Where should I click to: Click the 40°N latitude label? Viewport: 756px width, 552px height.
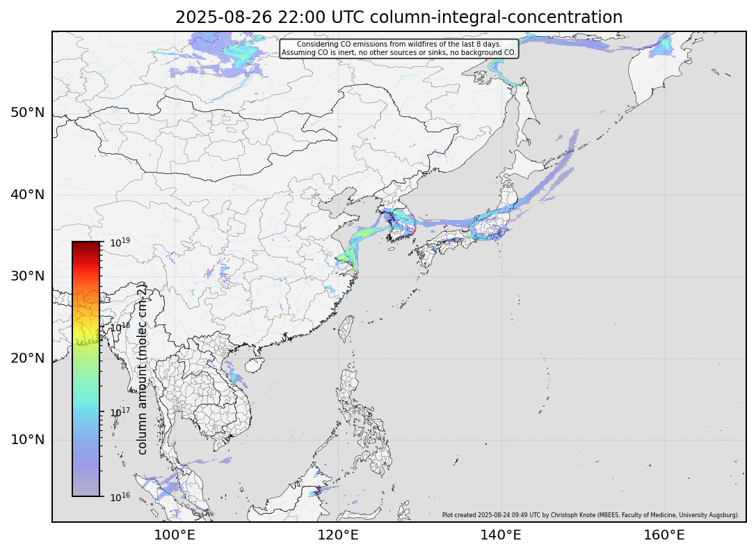[x=28, y=194]
